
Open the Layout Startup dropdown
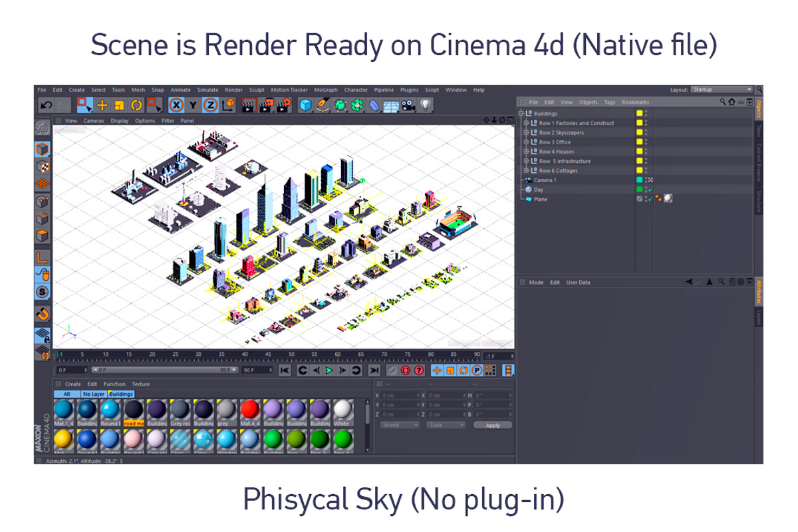[722, 90]
